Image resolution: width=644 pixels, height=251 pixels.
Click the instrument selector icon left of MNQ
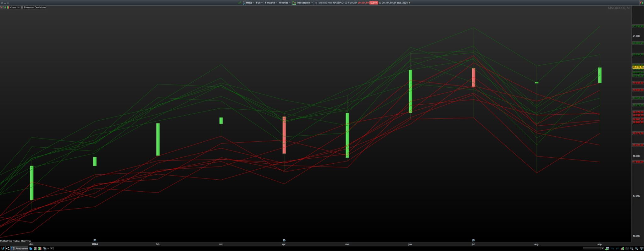pyautogui.click(x=244, y=3)
